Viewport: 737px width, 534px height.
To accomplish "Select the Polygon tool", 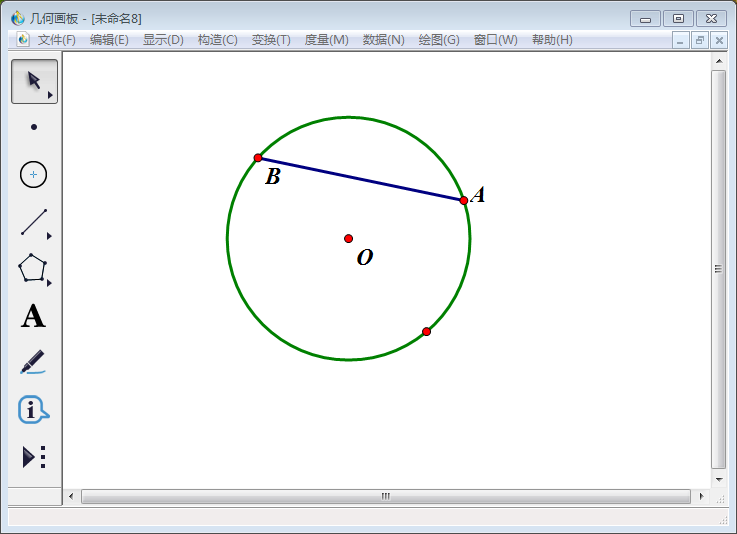I will point(33,268).
